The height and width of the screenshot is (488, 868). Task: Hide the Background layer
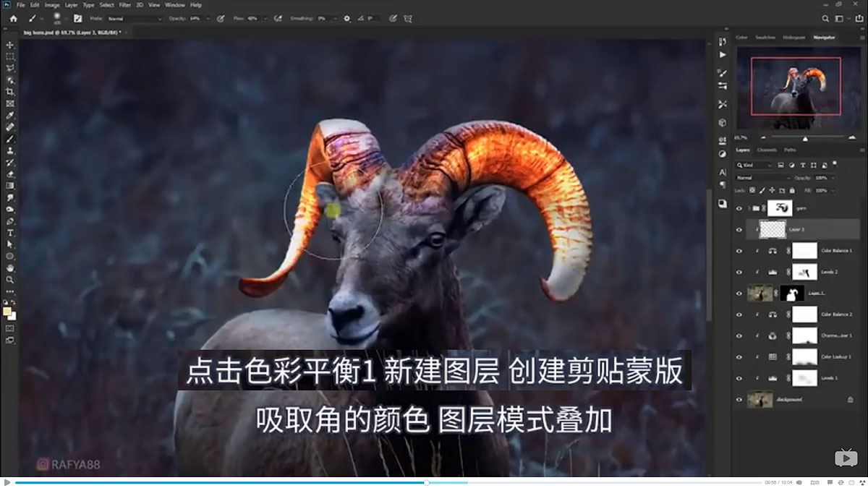tap(739, 398)
